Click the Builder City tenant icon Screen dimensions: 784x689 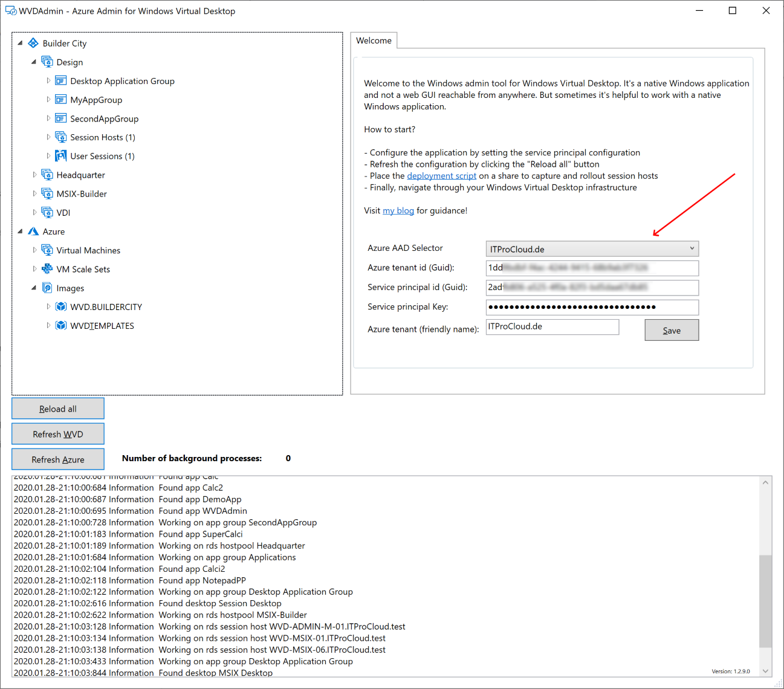(33, 44)
